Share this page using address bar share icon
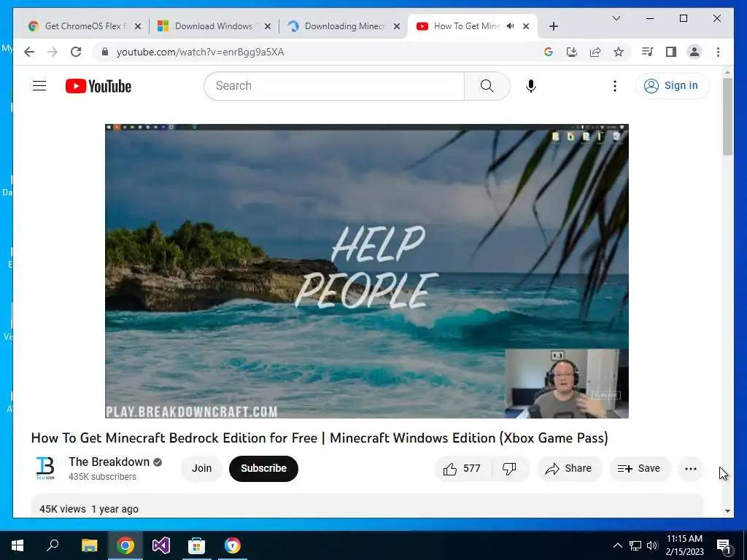This screenshot has width=747, height=560. (x=595, y=52)
